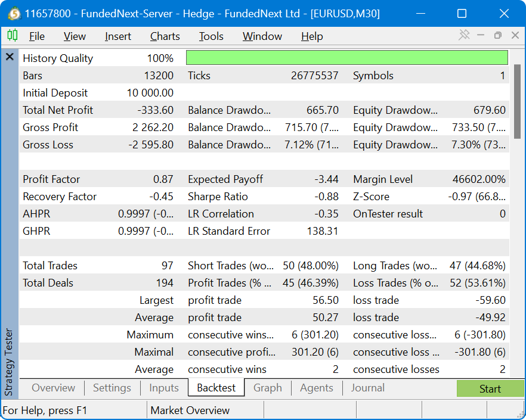Open the Window menu
Viewport: 526px width, 420px height.
pos(262,36)
